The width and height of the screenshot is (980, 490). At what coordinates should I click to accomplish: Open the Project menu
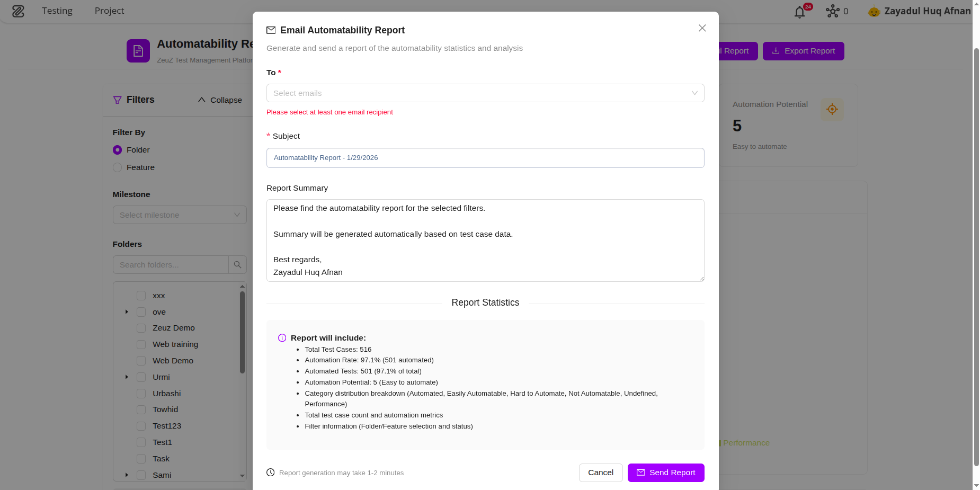coord(109,11)
